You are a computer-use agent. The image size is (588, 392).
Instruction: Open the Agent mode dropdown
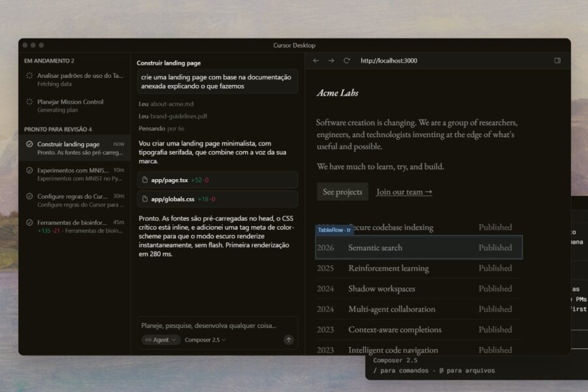coord(161,340)
